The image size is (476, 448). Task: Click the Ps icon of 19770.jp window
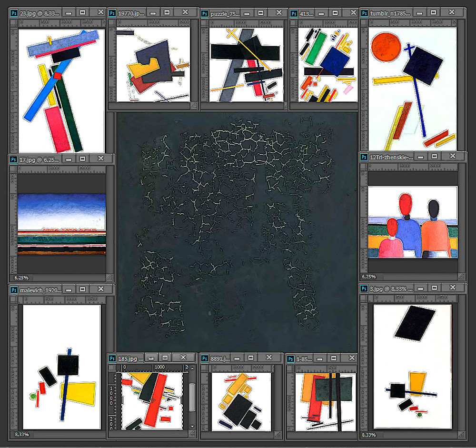point(112,13)
